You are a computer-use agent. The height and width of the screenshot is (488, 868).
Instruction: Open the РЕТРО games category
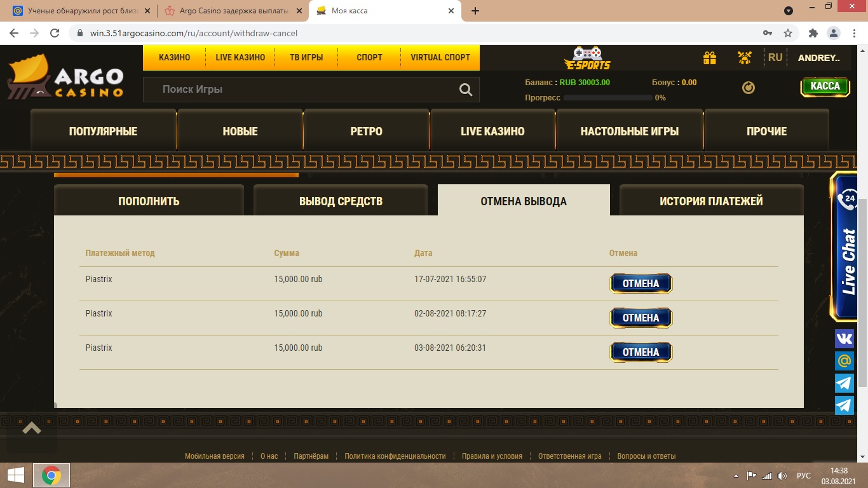[x=367, y=132]
